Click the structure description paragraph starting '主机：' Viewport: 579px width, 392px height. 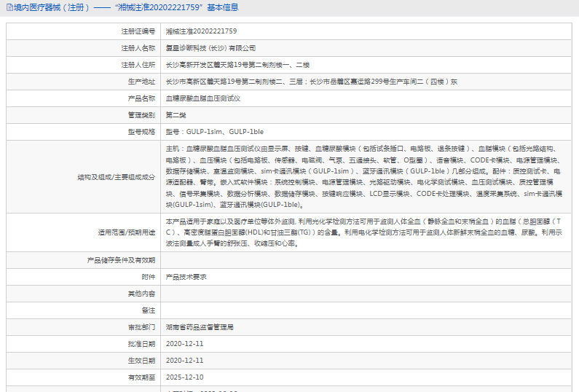click(x=364, y=176)
